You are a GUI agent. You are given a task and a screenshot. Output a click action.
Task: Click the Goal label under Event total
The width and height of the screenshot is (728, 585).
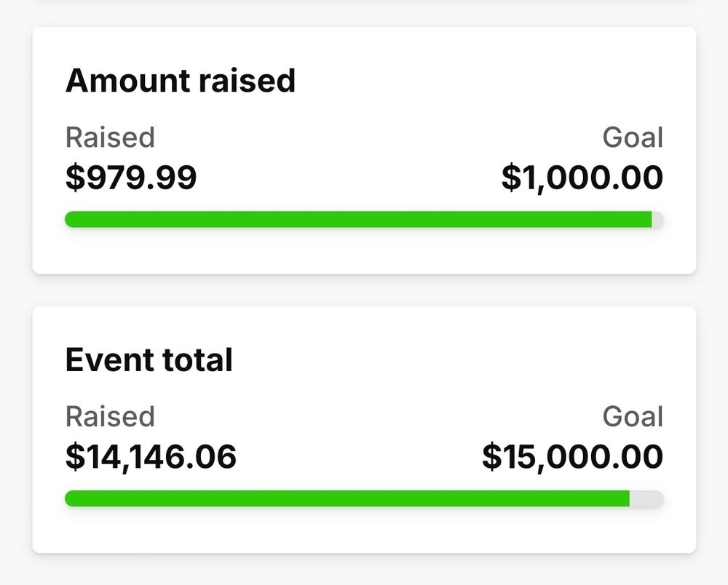click(632, 416)
